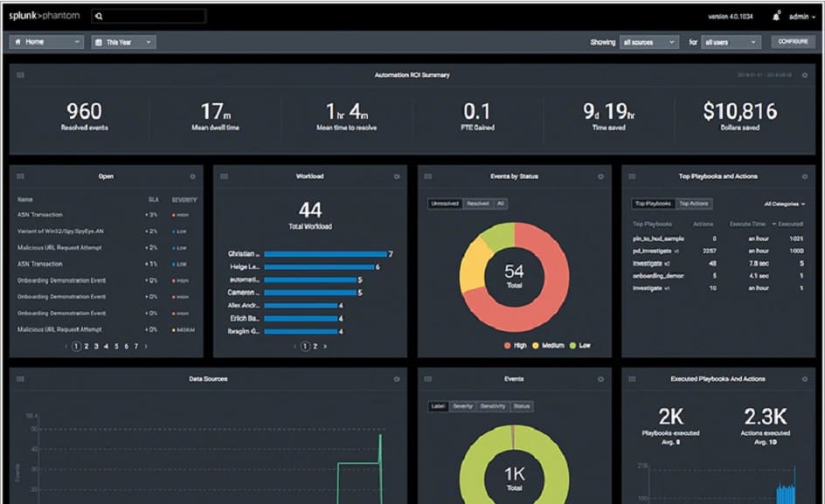Click Helge's workload bar
Screen dimensions: 825x504
click(319, 267)
